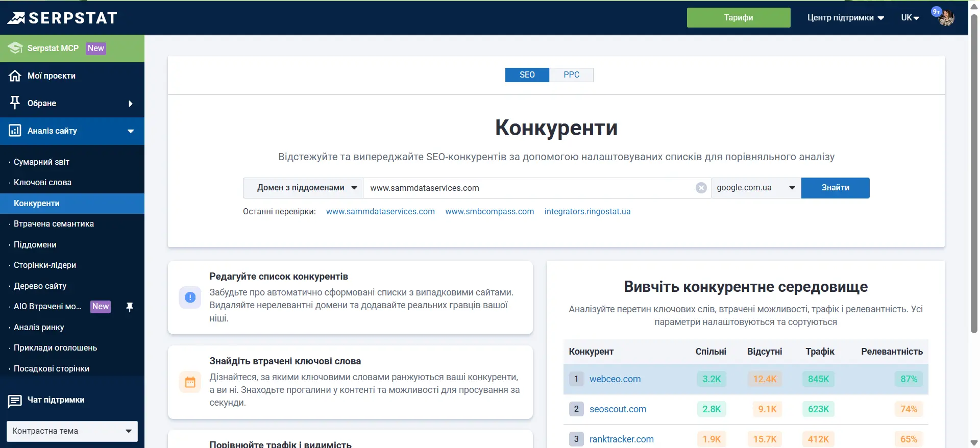
Task: Open google.com.ua search engine dropdown
Action: click(756, 188)
